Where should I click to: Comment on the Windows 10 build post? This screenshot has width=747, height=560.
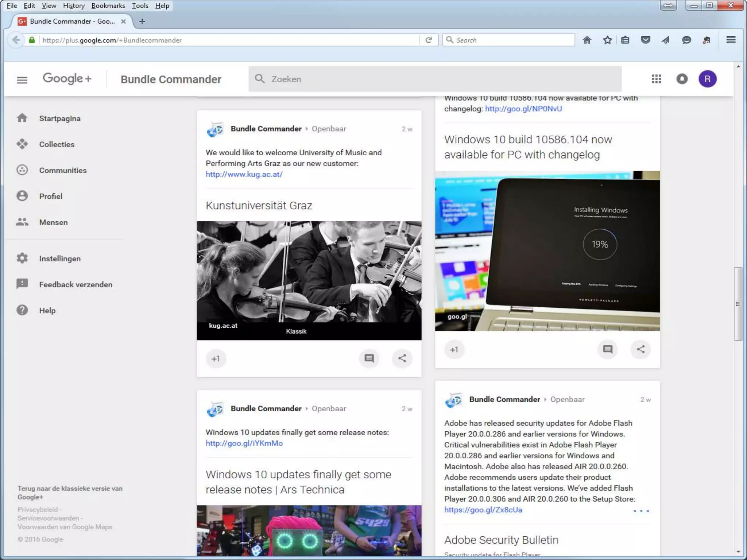click(x=607, y=349)
